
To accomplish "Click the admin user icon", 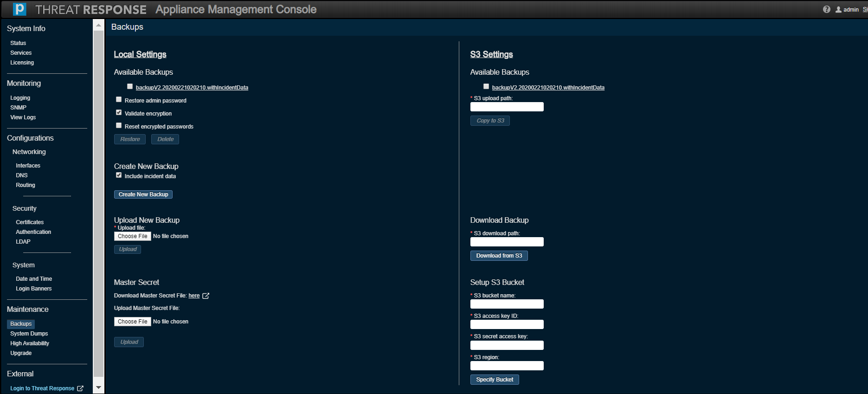I will [x=838, y=9].
